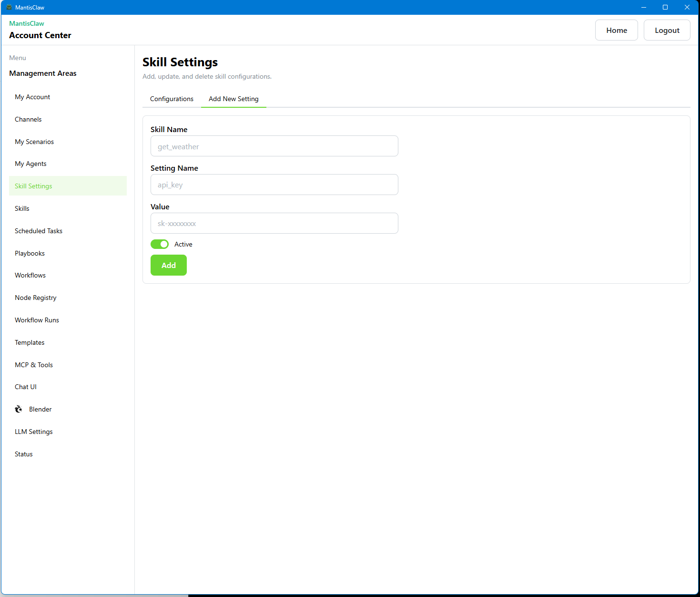Focus the Skill Name input field
The width and height of the screenshot is (700, 597).
coord(274,146)
